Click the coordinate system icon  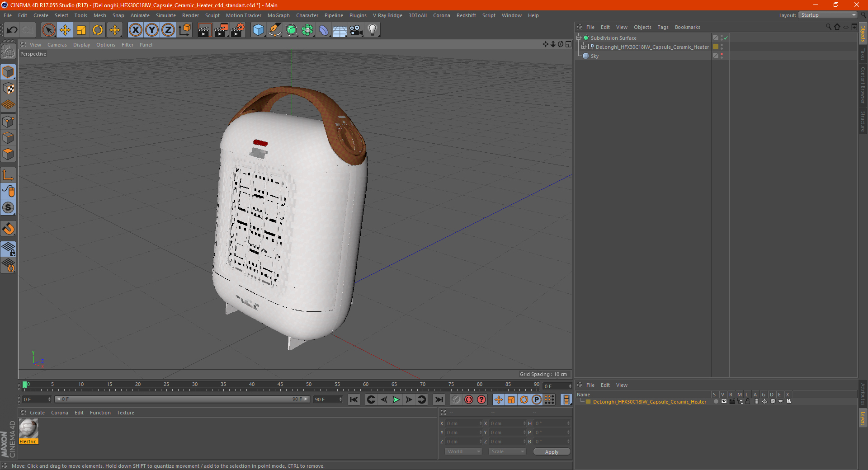(184, 30)
